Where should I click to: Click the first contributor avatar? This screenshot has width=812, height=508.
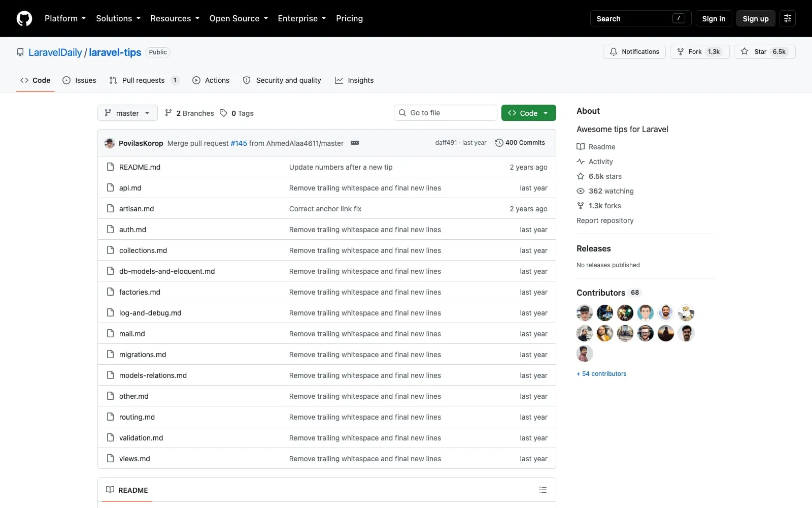point(585,313)
